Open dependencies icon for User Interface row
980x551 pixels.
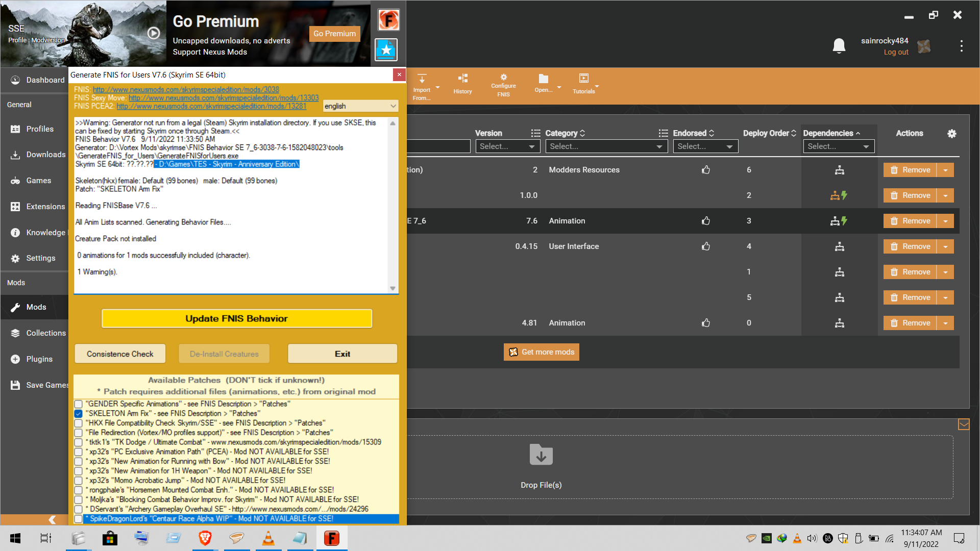(840, 246)
